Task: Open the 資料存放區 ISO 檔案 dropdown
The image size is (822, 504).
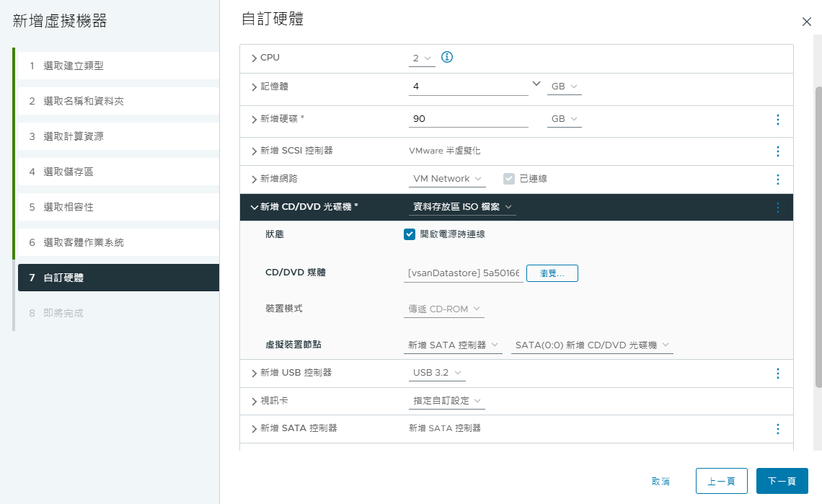Action: click(x=462, y=207)
